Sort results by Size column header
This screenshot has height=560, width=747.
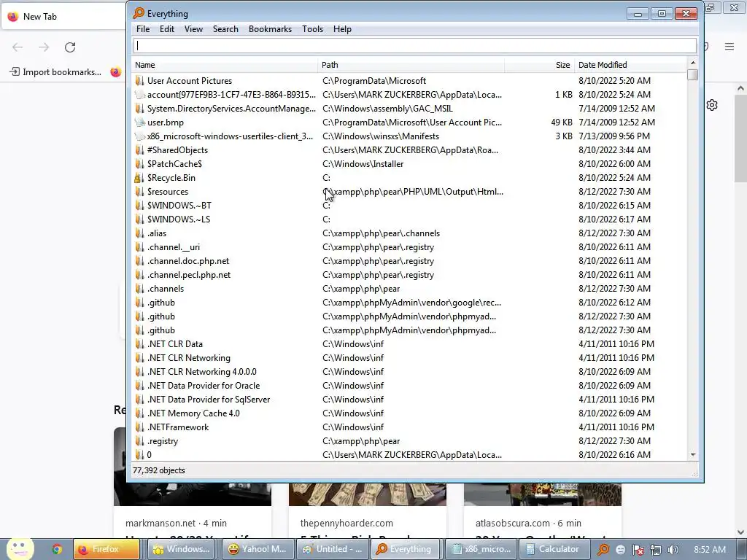(539, 65)
